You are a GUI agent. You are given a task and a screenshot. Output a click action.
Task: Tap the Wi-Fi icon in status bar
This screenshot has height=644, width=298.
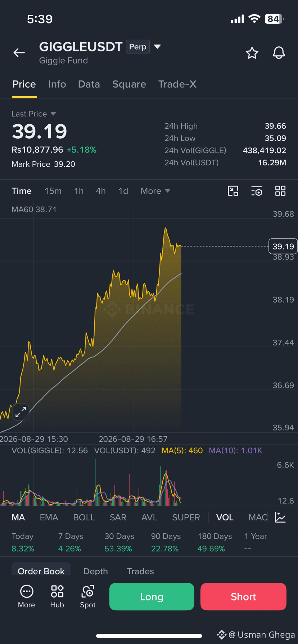(x=254, y=19)
